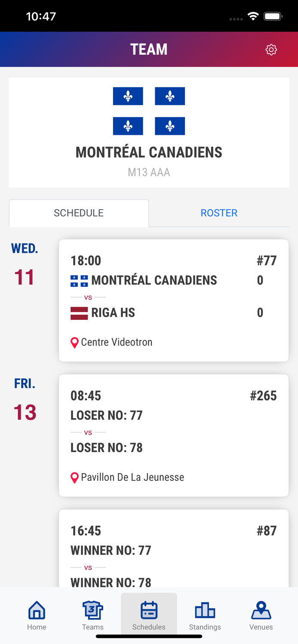
Task: Click the large Montréal Canadiens team logo
Action: click(149, 111)
